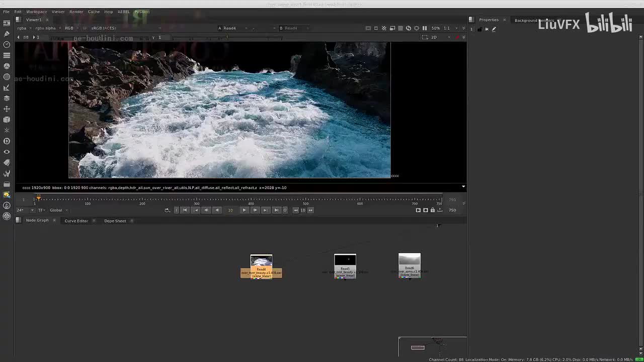Open the Views nodes eye icon menu
The height and width of the screenshot is (362, 644).
(x=7, y=152)
